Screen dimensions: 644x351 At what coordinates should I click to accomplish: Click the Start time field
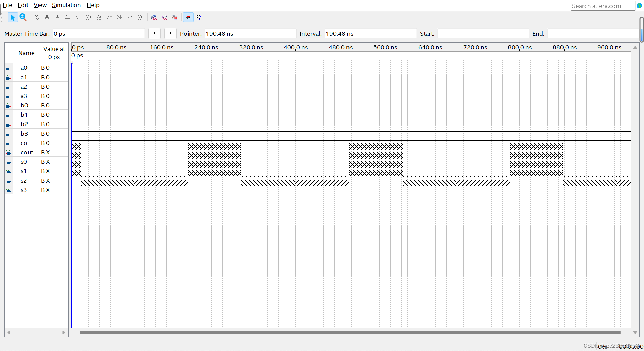483,34
